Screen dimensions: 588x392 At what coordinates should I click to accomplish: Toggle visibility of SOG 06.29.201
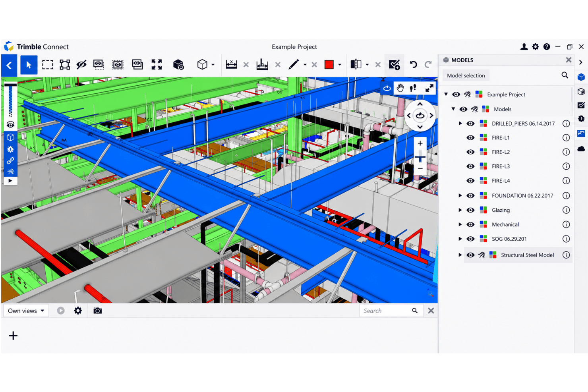click(470, 239)
